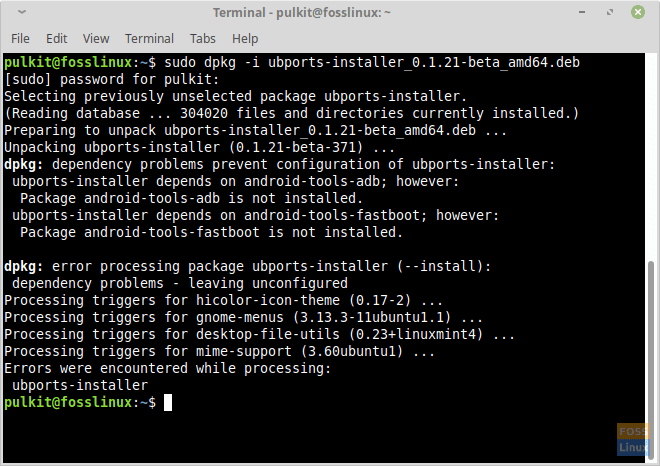Open the Tabs menu
Screen dimensions: 660x466
pos(203,39)
